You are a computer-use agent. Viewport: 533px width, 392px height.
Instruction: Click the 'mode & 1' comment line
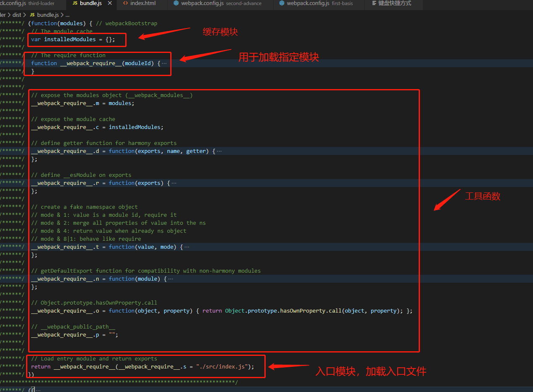104,215
